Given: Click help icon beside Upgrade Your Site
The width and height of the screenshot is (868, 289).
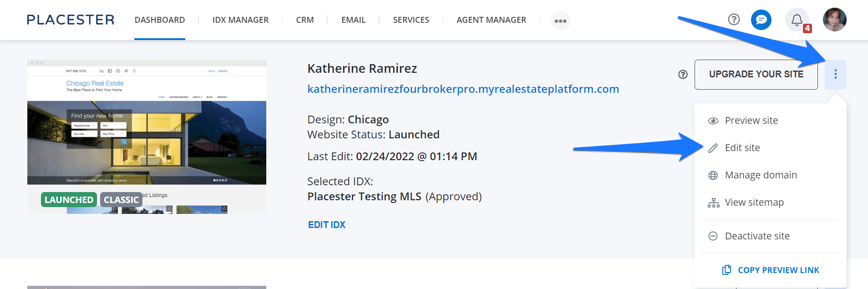Looking at the screenshot, I should point(683,75).
